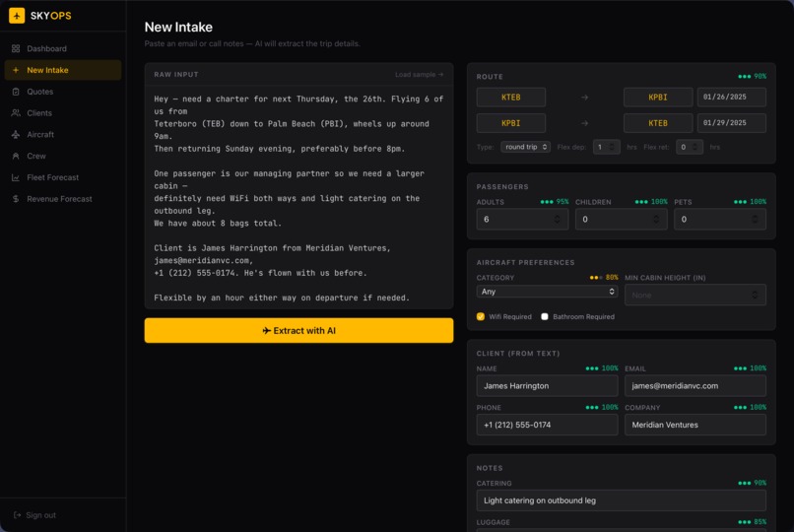Open Revenue Forecast page

click(63, 199)
